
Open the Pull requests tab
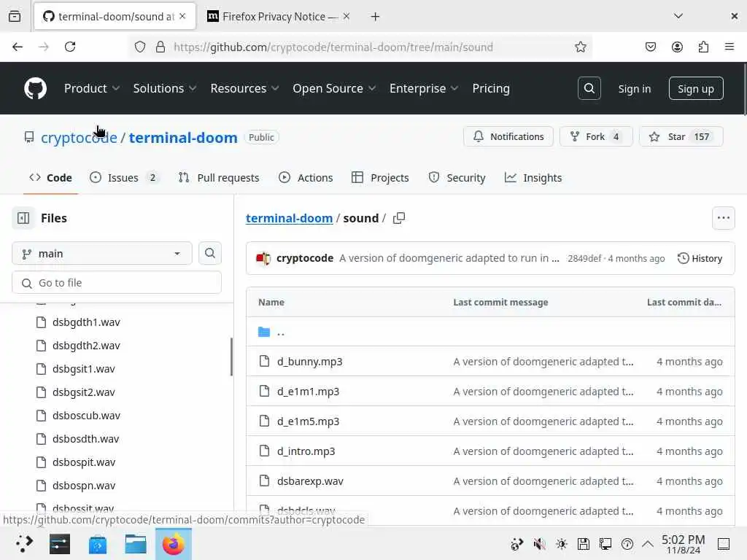(x=219, y=178)
